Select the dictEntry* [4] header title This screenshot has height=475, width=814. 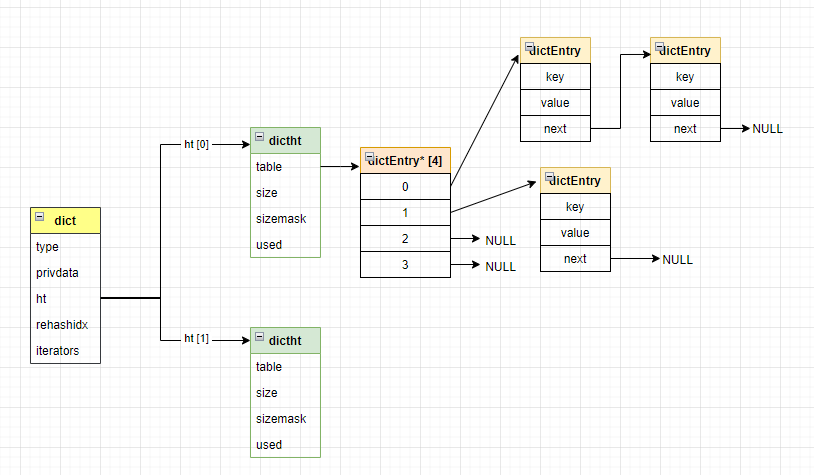pyautogui.click(x=410, y=162)
